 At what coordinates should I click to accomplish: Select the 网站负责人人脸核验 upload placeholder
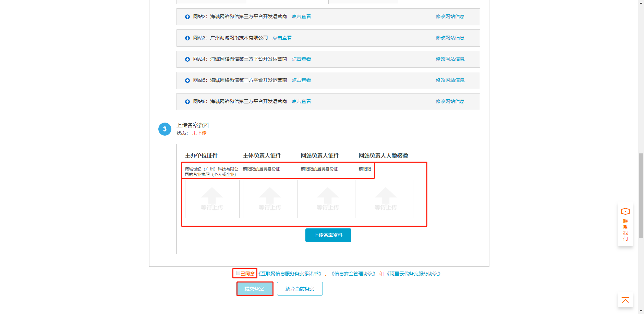click(x=386, y=199)
